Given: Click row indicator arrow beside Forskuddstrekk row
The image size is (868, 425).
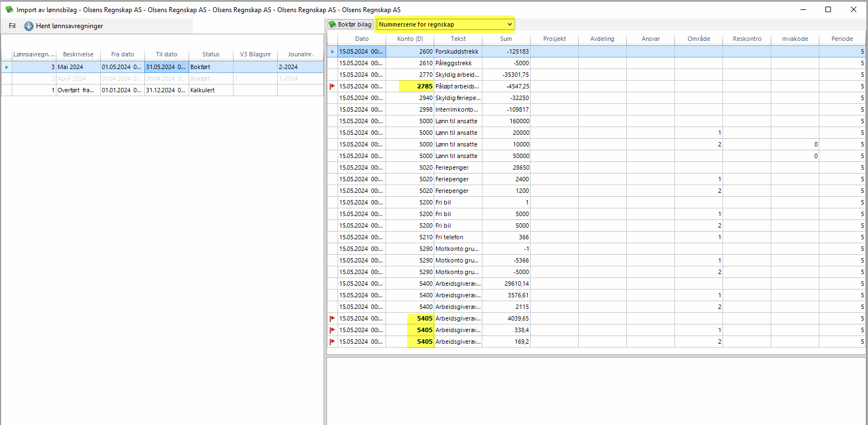Looking at the screenshot, I should point(332,51).
